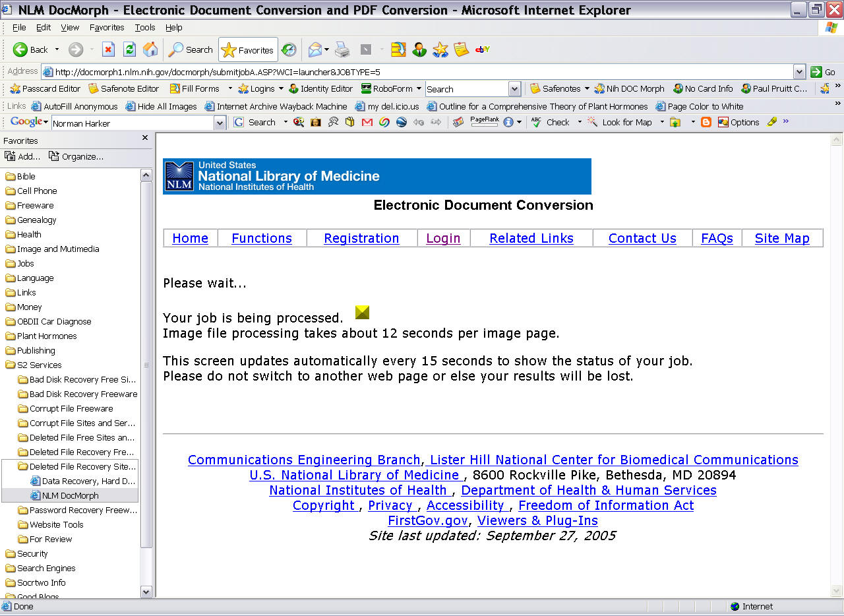
Task: Click the No Card Info passcard
Action: coord(703,88)
